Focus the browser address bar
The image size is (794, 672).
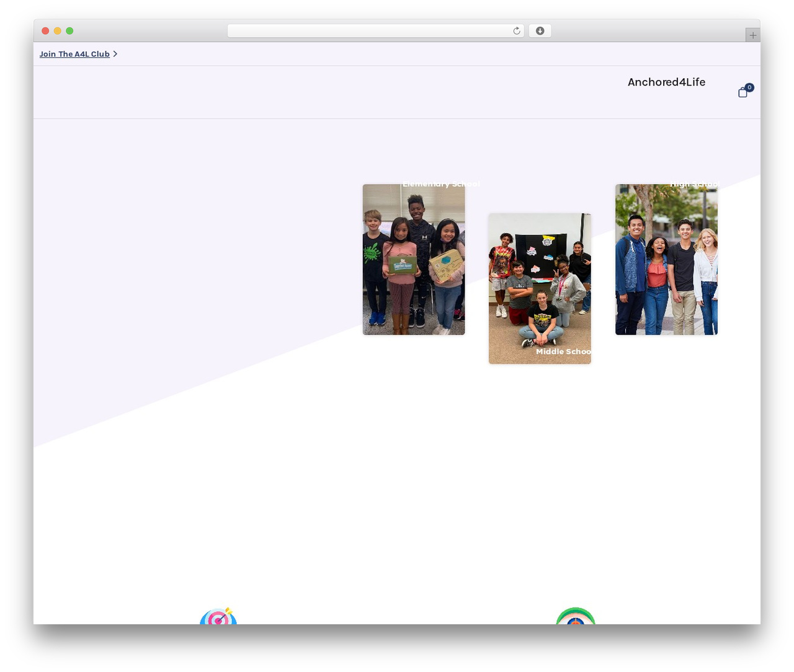click(376, 31)
